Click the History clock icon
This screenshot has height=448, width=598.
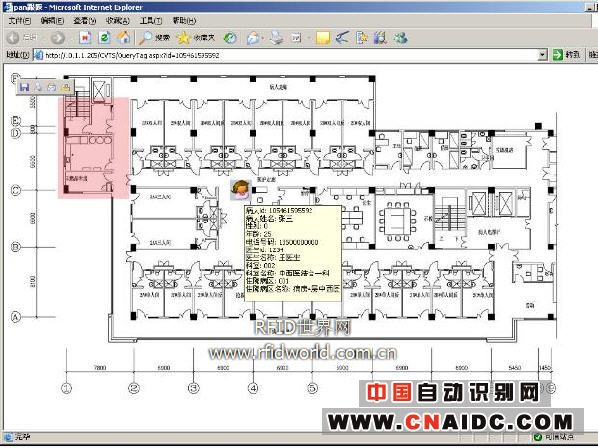[230, 38]
